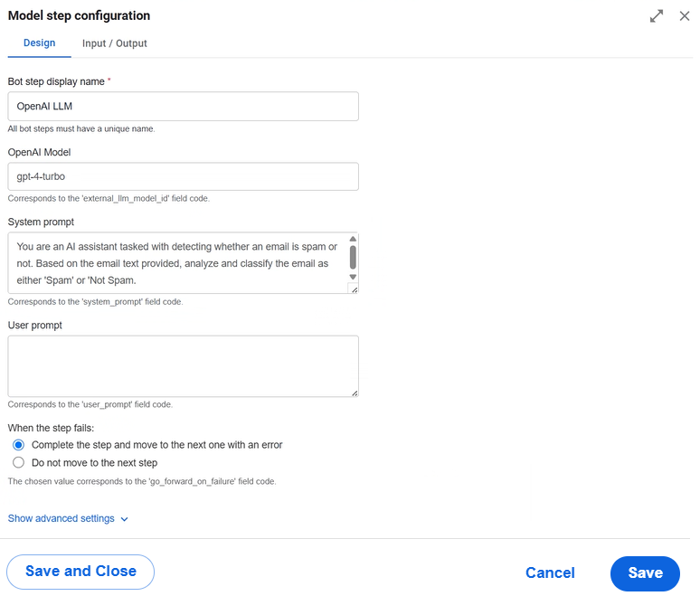Click the System prompt scroll up arrow

pyautogui.click(x=353, y=239)
